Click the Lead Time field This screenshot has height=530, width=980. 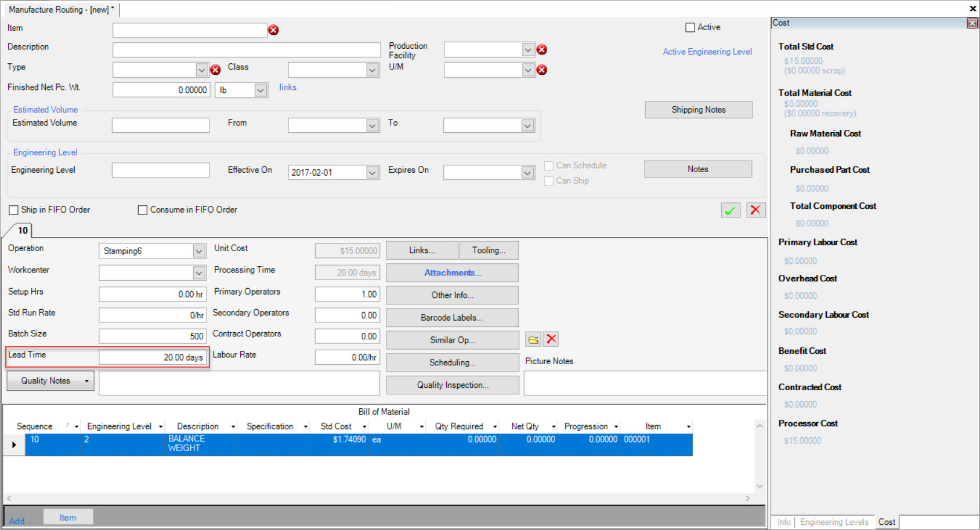point(153,357)
